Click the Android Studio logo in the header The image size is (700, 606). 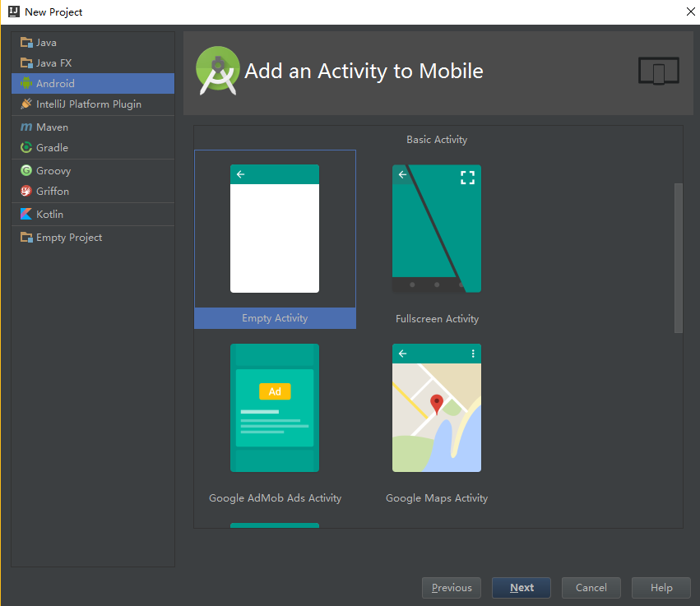tap(217, 71)
